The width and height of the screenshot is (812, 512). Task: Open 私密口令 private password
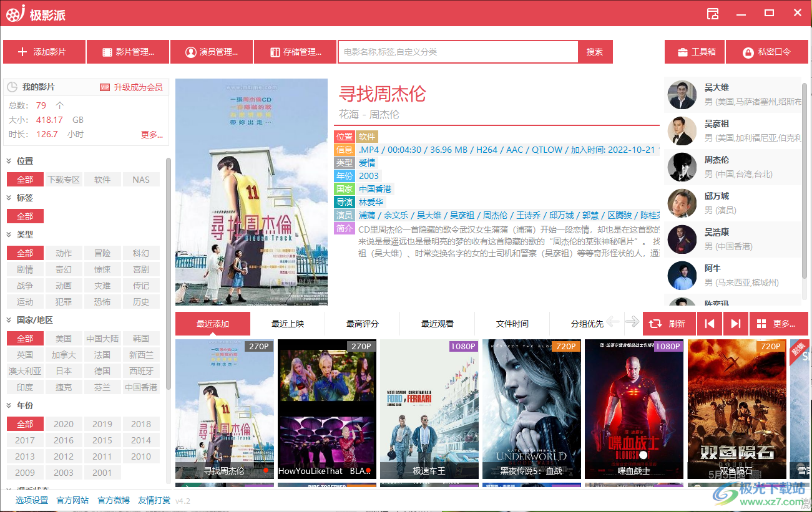[x=767, y=52]
